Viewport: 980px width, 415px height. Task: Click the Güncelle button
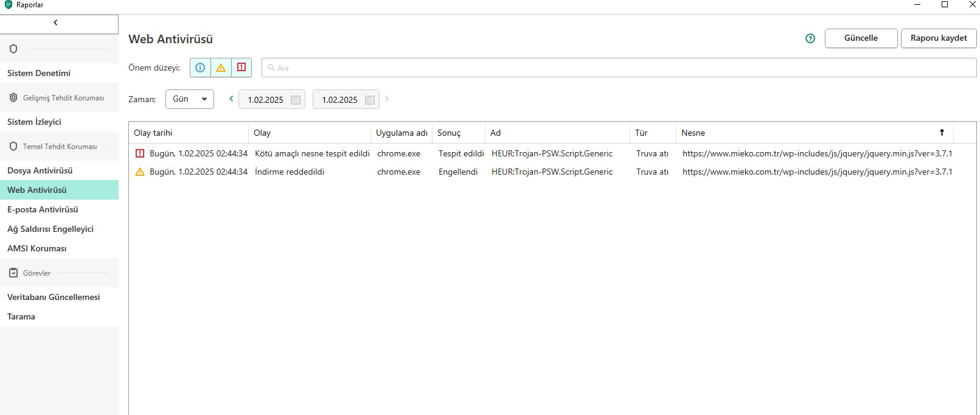click(861, 38)
